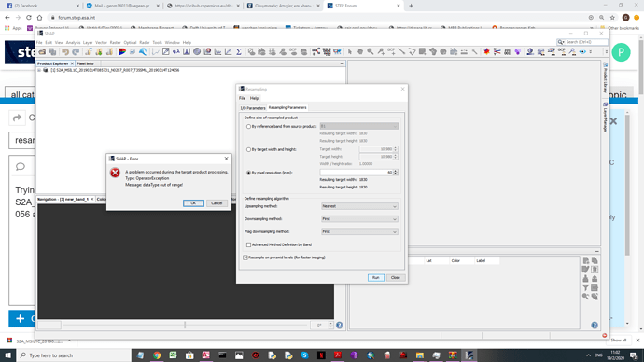This screenshot has width=644, height=362.
Task: Open RGB image window icon in toolbar
Action: point(122,51)
